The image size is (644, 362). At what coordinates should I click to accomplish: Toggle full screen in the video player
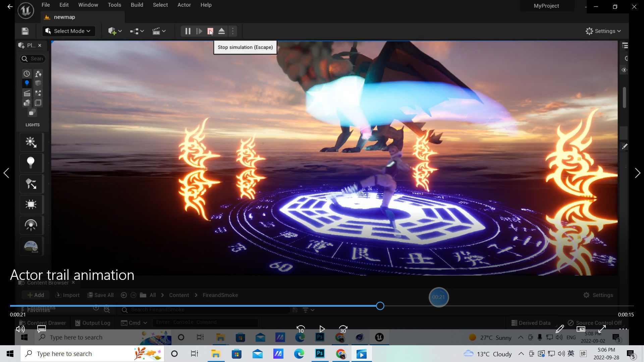[x=602, y=329]
